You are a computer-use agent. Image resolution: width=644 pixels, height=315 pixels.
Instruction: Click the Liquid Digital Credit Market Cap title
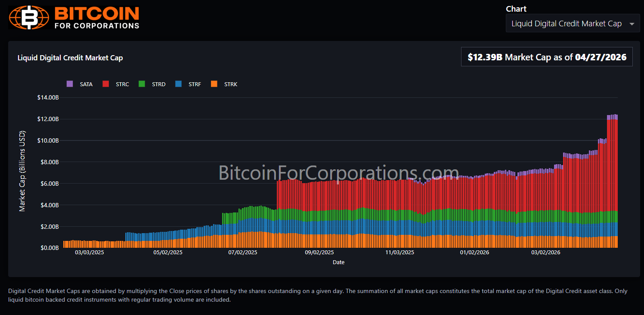point(70,58)
